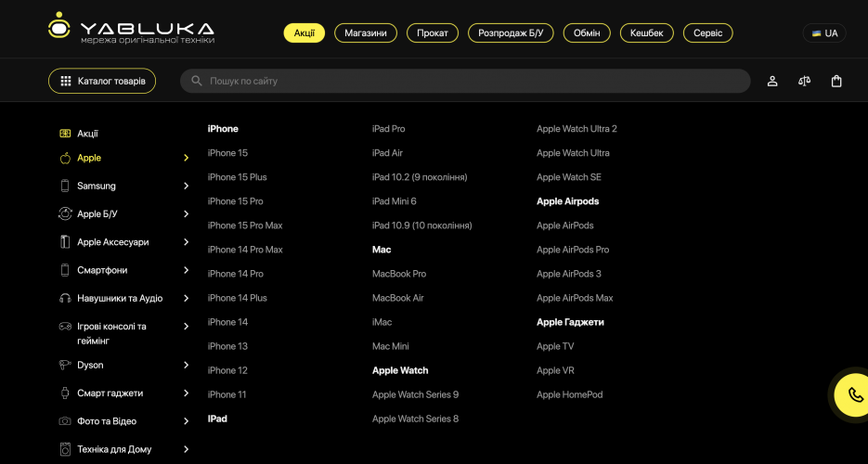
Task: Open the iPhone 15 Plus link
Action: [x=237, y=177]
